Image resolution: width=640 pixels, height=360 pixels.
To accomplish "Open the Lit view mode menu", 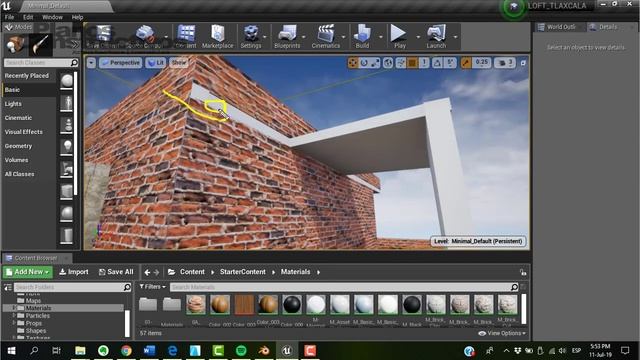I will coord(156,62).
